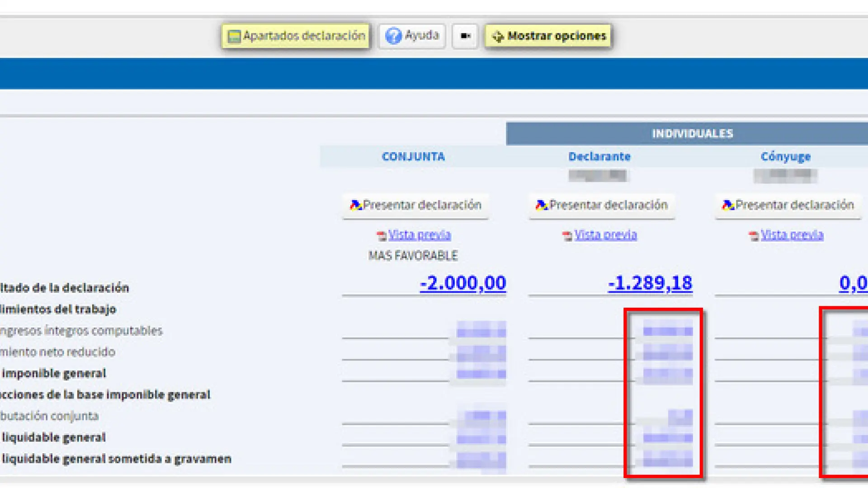This screenshot has height=488, width=868.
Task: Open Vista previa for the Declarante
Action: 606,235
